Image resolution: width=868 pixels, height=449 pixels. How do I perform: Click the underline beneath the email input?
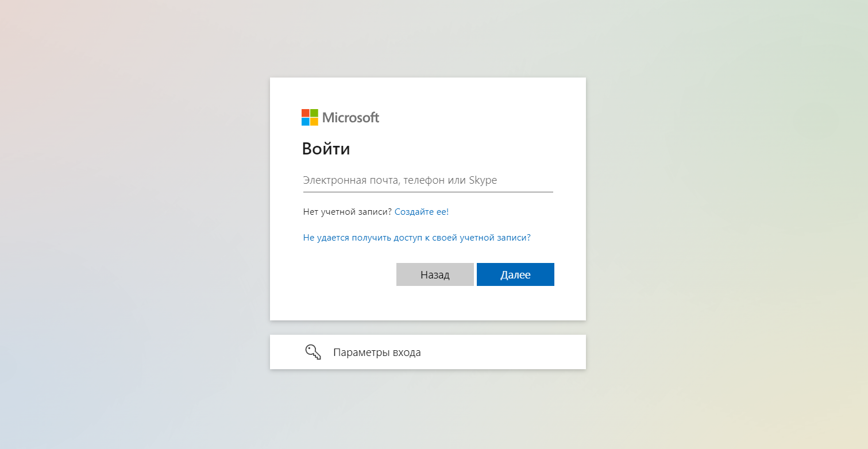tap(428, 192)
